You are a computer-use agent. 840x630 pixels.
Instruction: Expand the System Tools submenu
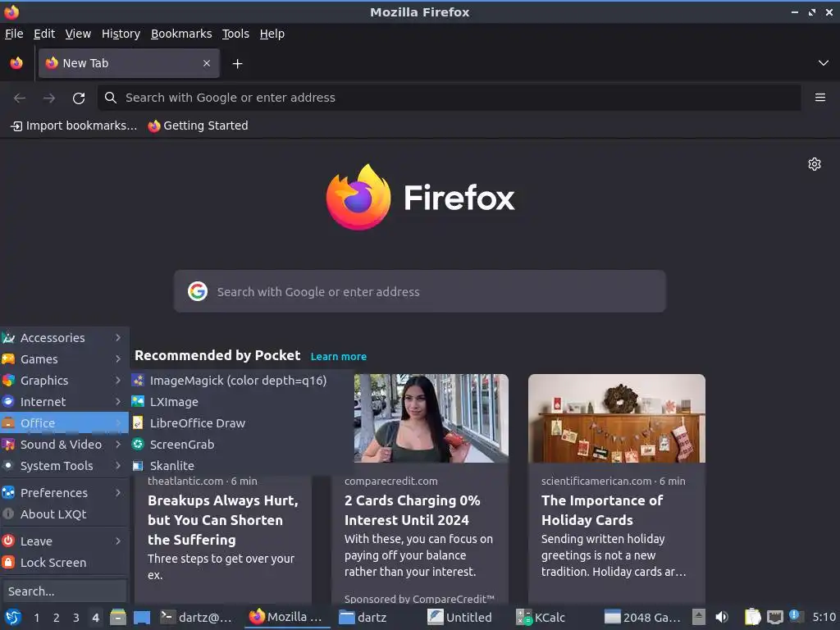coord(64,466)
